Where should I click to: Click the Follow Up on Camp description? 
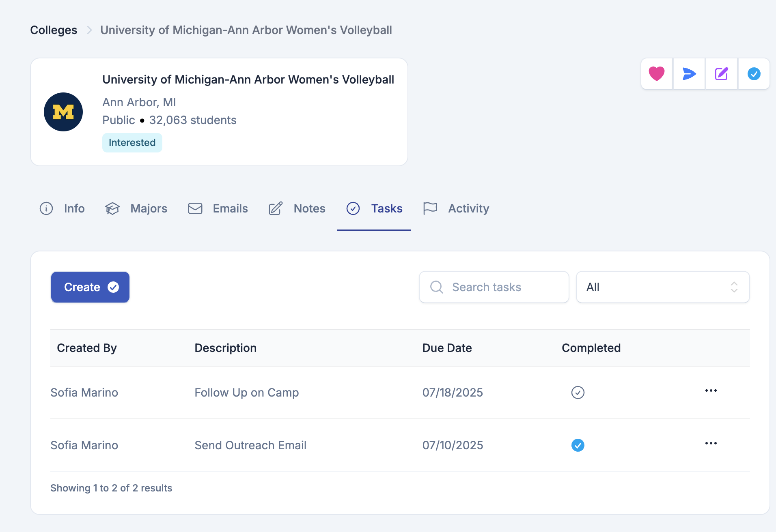pyautogui.click(x=247, y=393)
